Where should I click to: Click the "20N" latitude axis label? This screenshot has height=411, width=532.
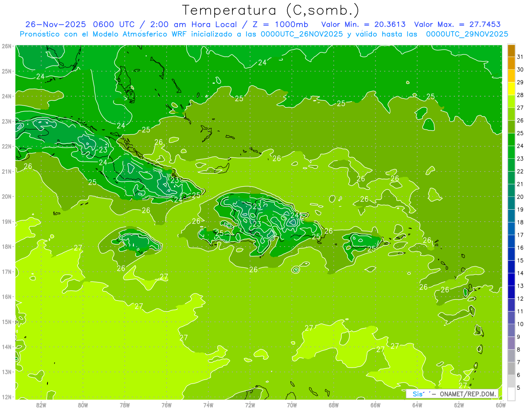click(7, 196)
